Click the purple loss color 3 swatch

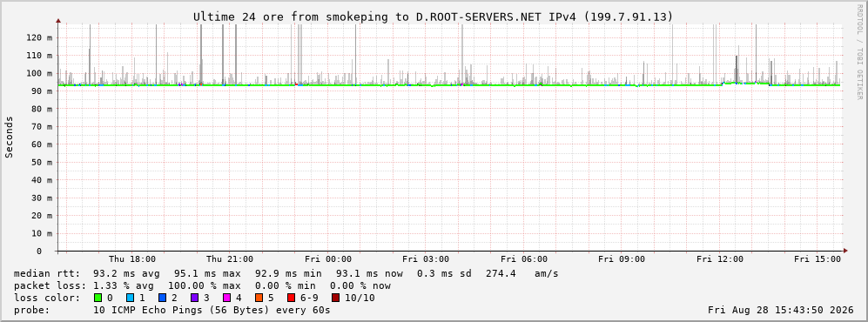click(195, 298)
